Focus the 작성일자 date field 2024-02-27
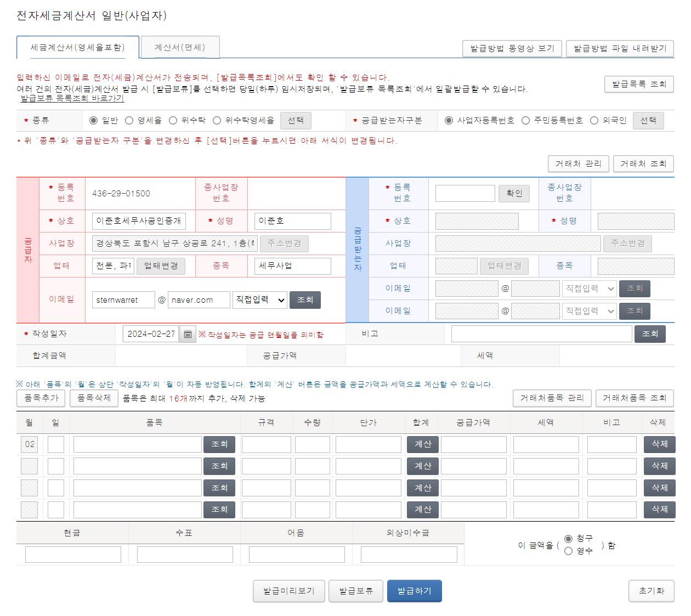Viewport: 691px width, 616px height. pyautogui.click(x=151, y=334)
